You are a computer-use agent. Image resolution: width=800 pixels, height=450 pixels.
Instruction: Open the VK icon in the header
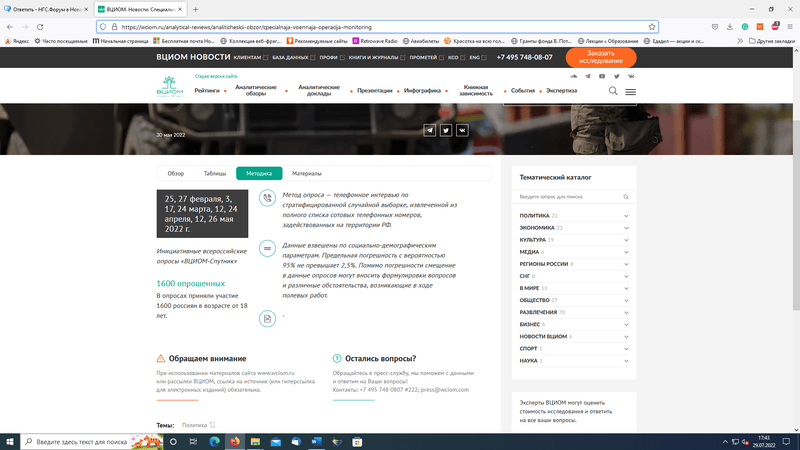coord(631,76)
